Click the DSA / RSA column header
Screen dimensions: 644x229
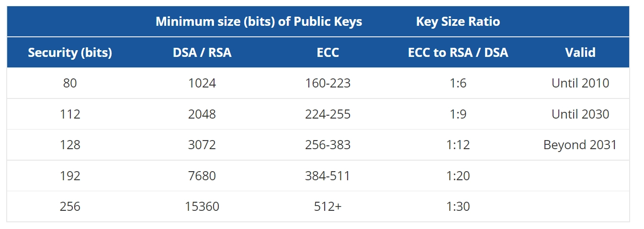tap(202, 52)
